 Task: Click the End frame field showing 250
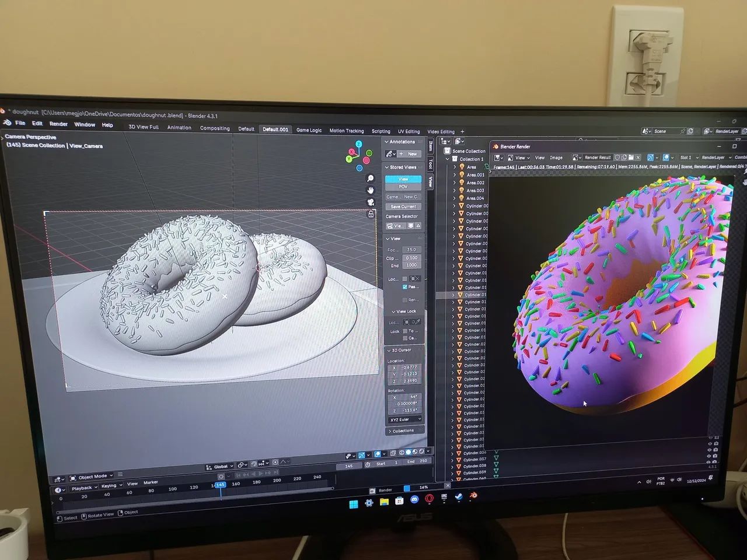click(x=417, y=461)
